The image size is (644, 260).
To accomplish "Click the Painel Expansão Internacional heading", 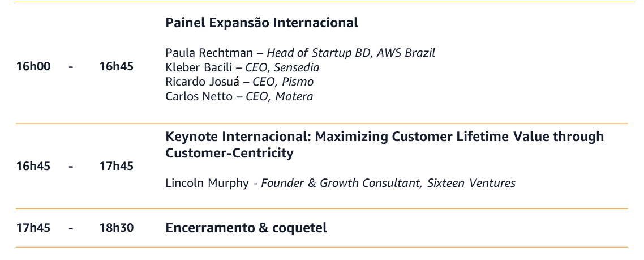I will (261, 23).
